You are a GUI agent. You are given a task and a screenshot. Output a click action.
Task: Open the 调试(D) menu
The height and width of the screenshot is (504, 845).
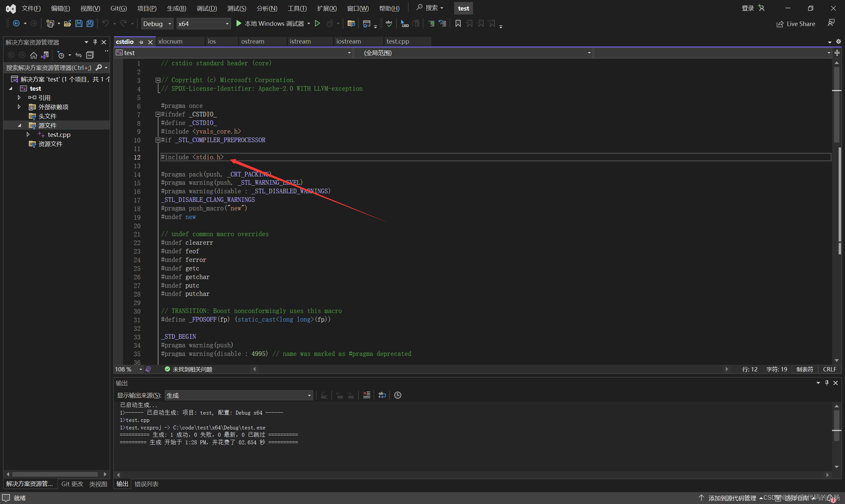pyautogui.click(x=207, y=8)
